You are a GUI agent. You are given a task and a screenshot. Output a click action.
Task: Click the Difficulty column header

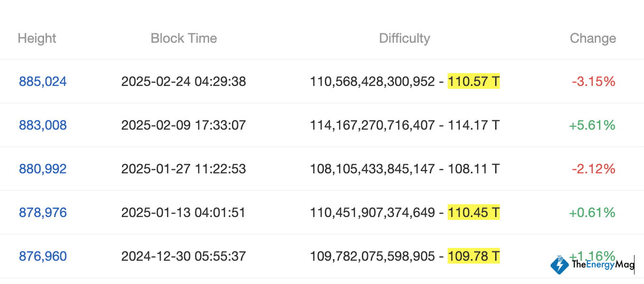pos(405,38)
